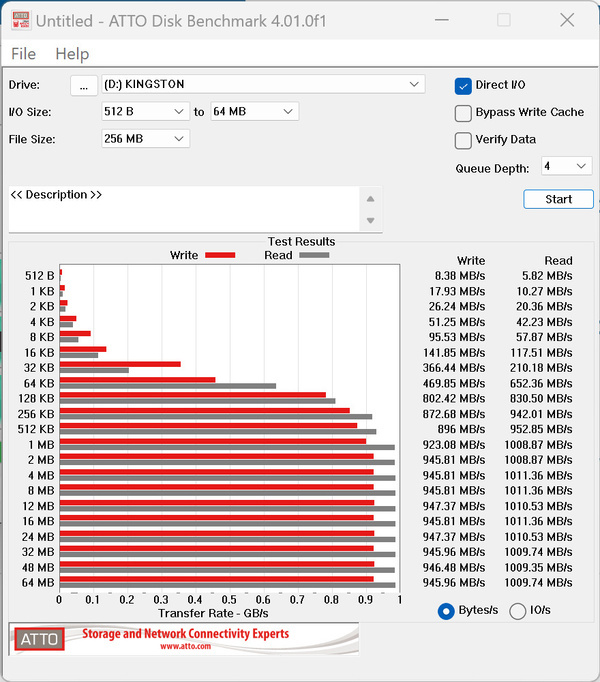Click inside the Description text field
Screen dimensions: 600x682
pos(184,209)
